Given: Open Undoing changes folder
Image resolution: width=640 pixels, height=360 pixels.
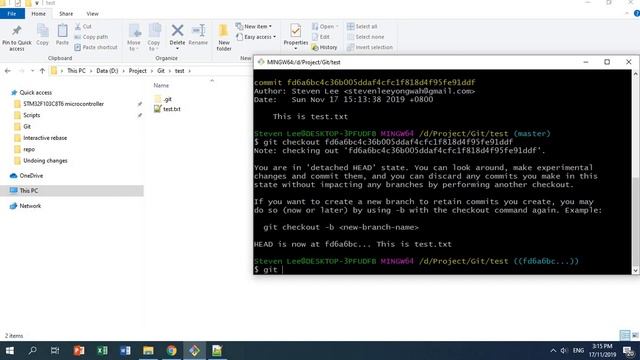Looking at the screenshot, I should tap(45, 161).
